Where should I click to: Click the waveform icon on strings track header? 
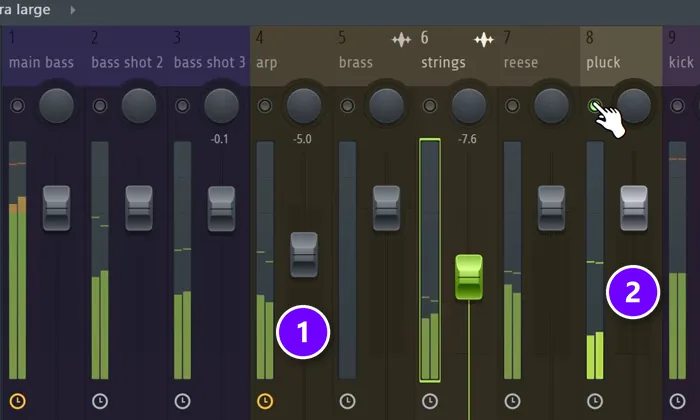(x=483, y=40)
